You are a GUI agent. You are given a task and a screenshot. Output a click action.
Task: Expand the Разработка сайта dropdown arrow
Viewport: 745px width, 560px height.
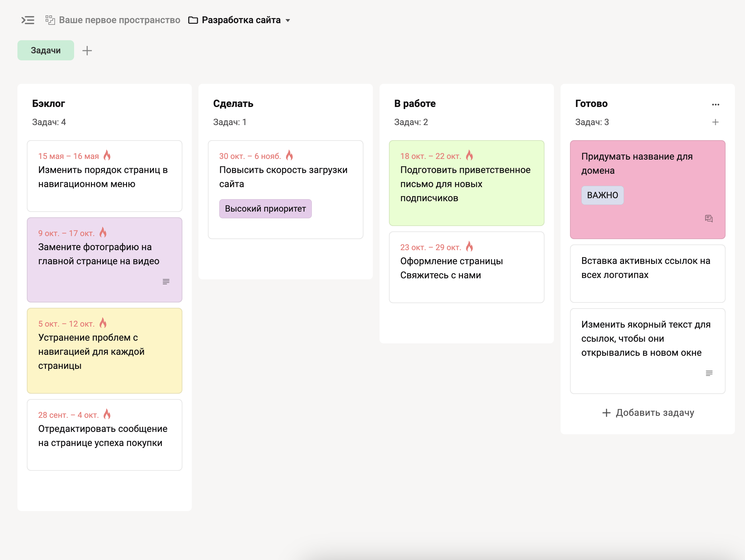coord(288,20)
